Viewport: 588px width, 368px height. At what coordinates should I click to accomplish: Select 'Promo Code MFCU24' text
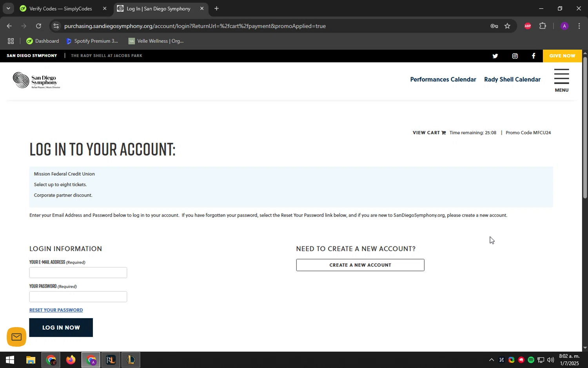pyautogui.click(x=528, y=133)
